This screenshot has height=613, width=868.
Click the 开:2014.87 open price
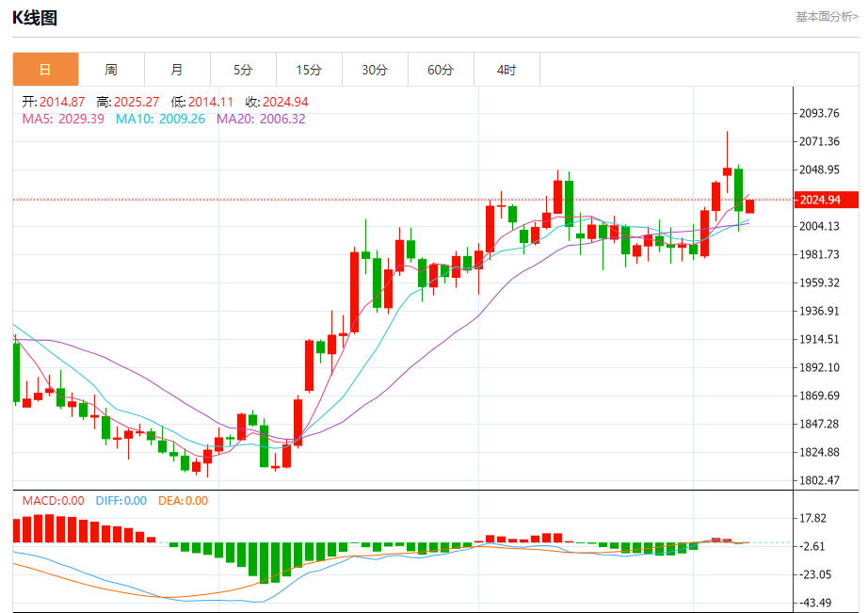pos(53,102)
